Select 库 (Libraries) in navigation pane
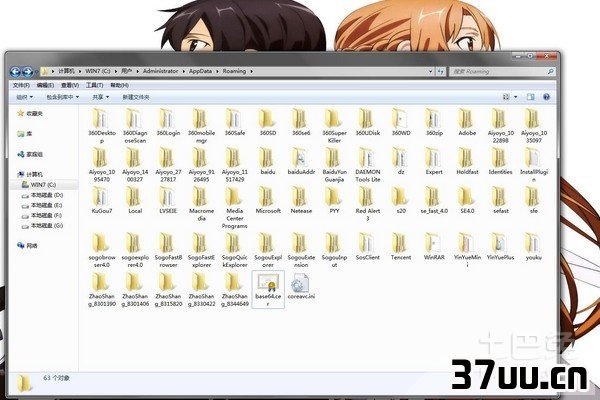This screenshot has width=600, height=400. [25, 134]
